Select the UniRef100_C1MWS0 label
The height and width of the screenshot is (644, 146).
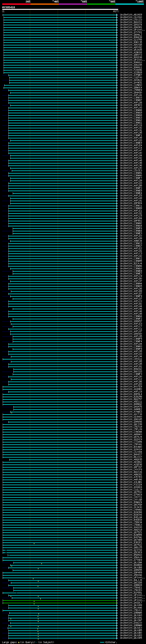[x=131, y=85]
